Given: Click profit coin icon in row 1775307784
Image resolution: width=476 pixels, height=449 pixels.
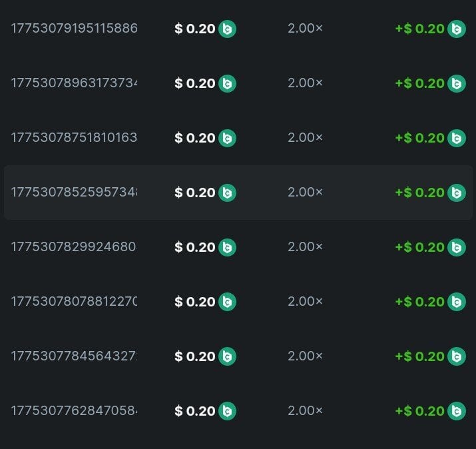Looking at the screenshot, I should pos(456,356).
